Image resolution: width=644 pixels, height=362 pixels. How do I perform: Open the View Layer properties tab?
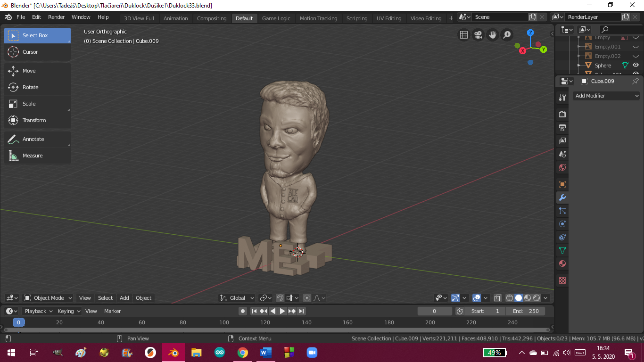[x=562, y=141]
